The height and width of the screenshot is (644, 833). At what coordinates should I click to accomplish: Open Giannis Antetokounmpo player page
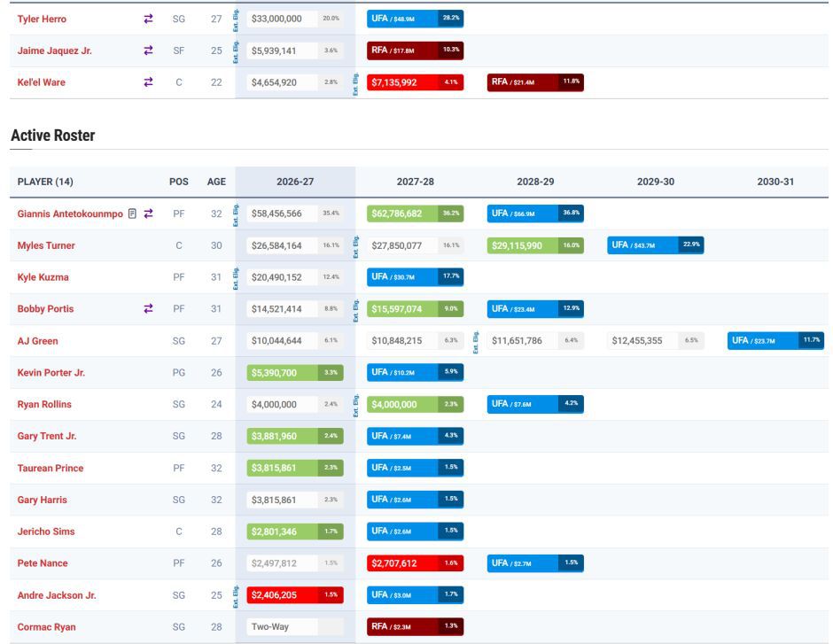click(70, 214)
